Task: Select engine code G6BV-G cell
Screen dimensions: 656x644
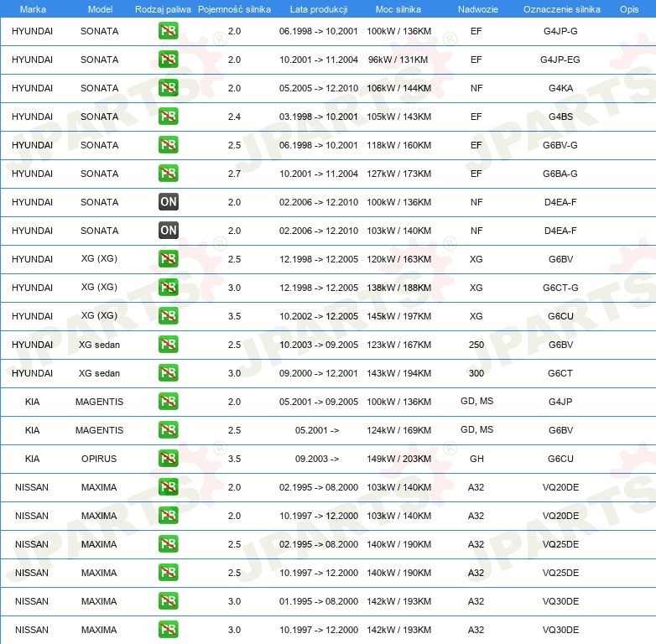Action: point(560,145)
